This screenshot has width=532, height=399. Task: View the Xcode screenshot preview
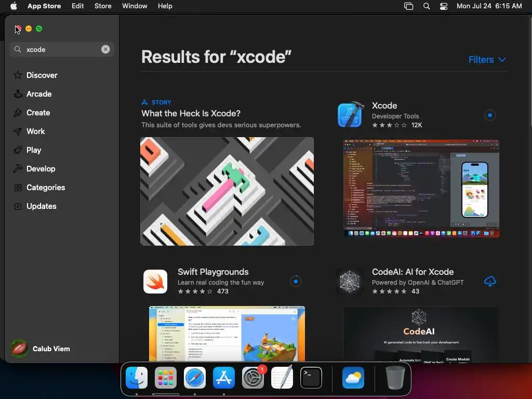pyautogui.click(x=421, y=188)
